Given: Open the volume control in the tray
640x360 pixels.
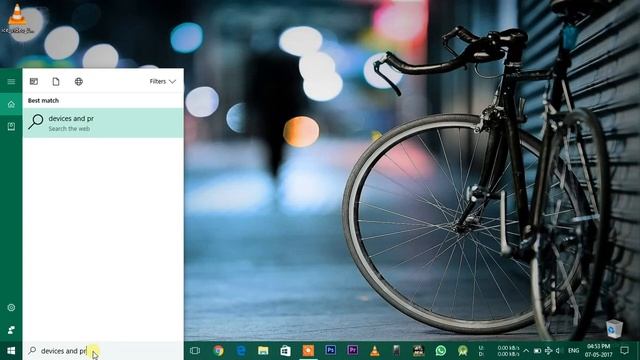Looking at the screenshot, I should (x=558, y=351).
